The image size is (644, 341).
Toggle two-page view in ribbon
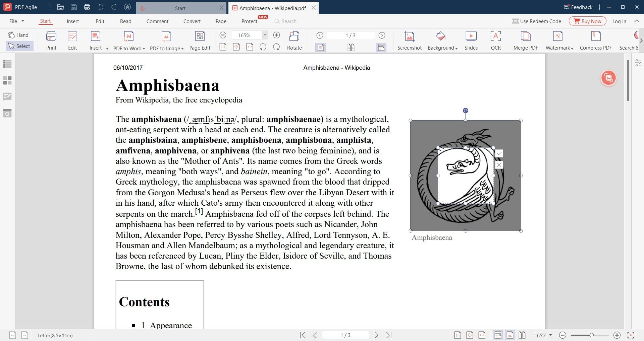coord(351,47)
